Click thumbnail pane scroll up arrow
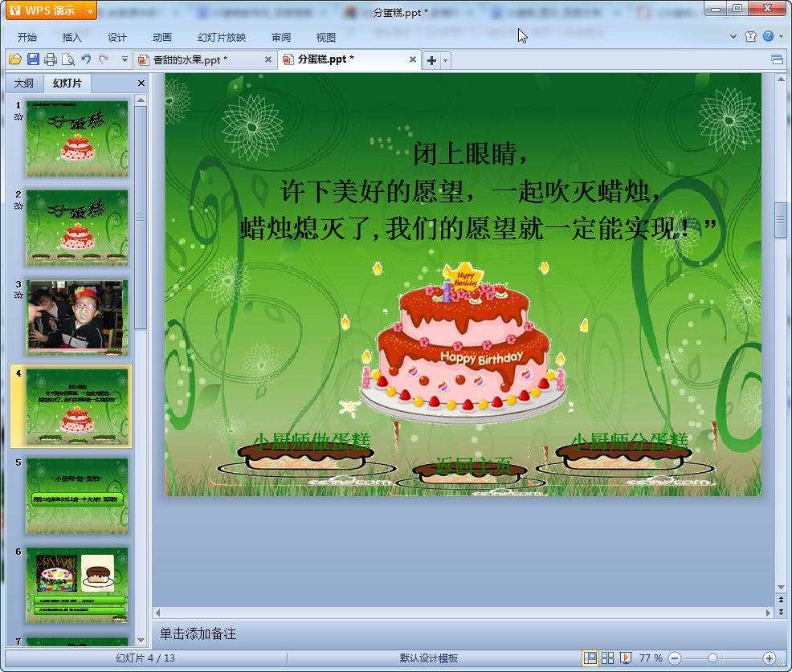Viewport: 792px width, 672px height. 141,100
